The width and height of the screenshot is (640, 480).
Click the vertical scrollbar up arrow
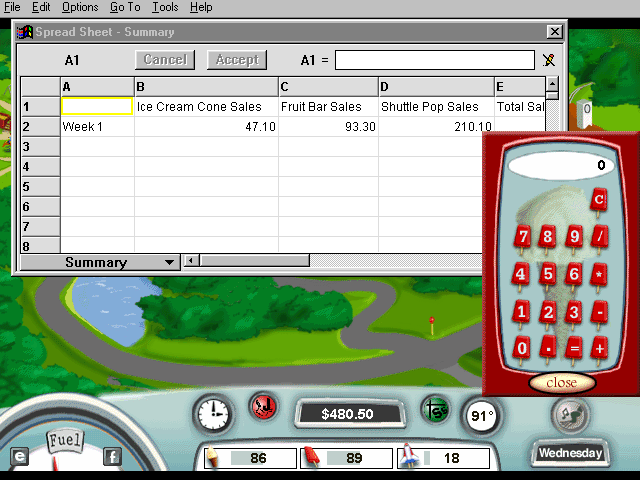pyautogui.click(x=552, y=84)
